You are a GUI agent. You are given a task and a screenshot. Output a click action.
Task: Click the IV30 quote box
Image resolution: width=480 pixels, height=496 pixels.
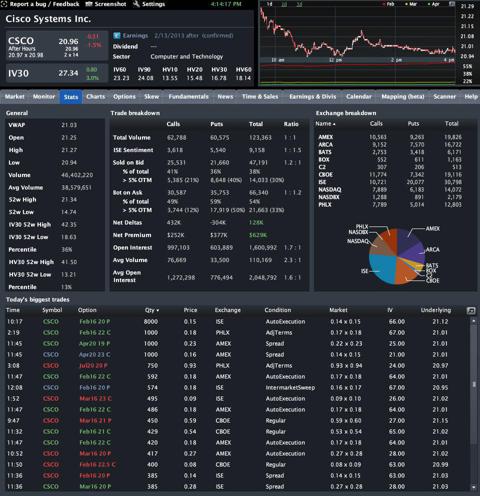pyautogui.click(x=57, y=73)
